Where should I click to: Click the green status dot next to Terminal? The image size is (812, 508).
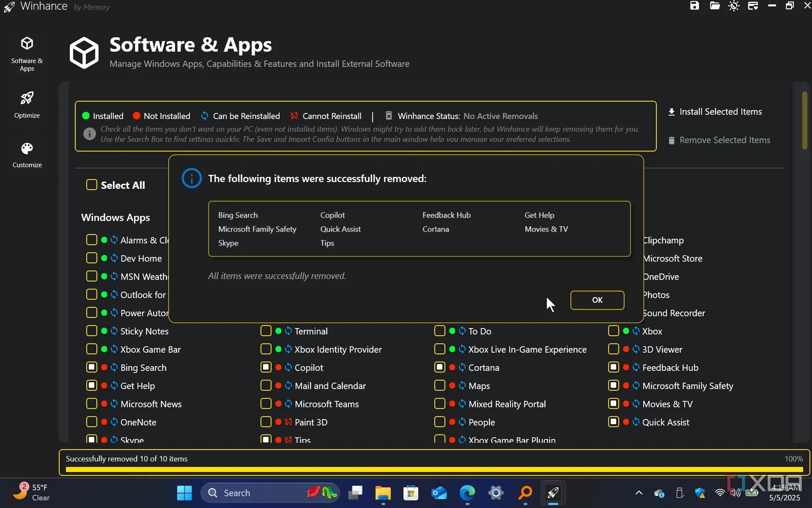[x=278, y=331]
